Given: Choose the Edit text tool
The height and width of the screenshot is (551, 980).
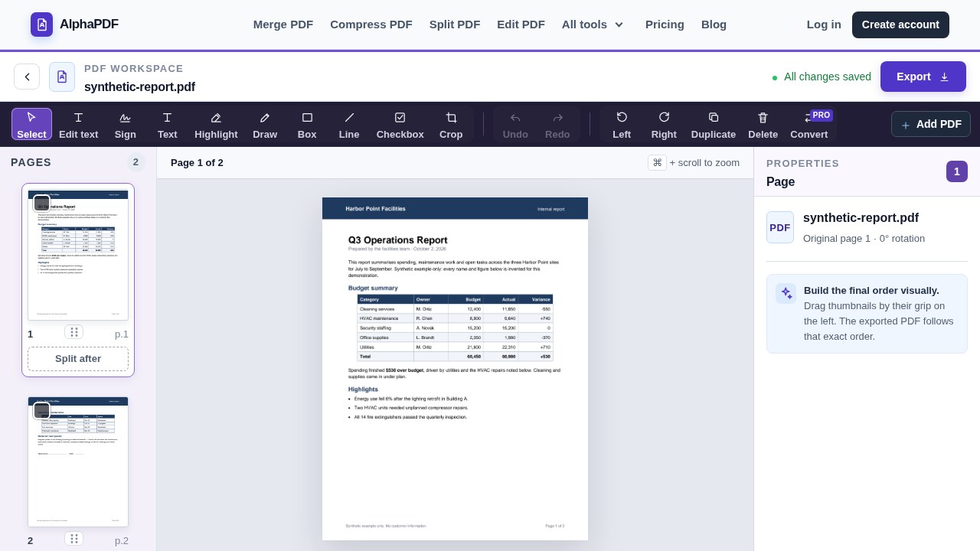Looking at the screenshot, I should 79,124.
